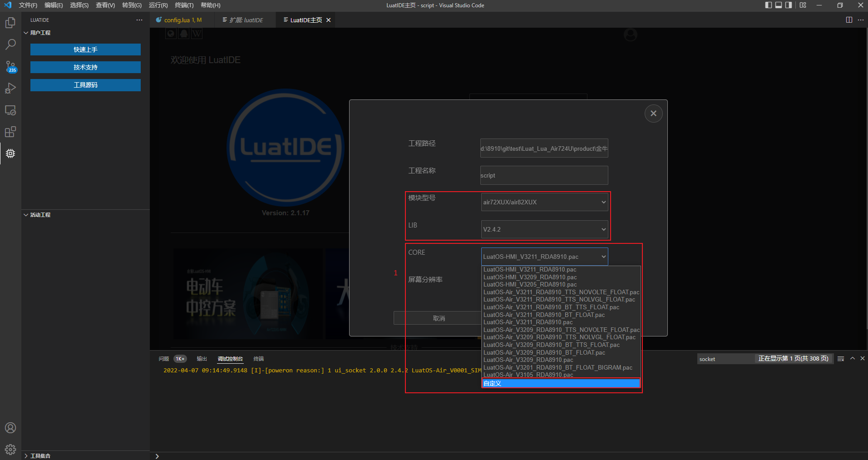Viewport: 868px width, 460px height.
Task: Click the socket filter box in debug console
Action: pos(725,359)
